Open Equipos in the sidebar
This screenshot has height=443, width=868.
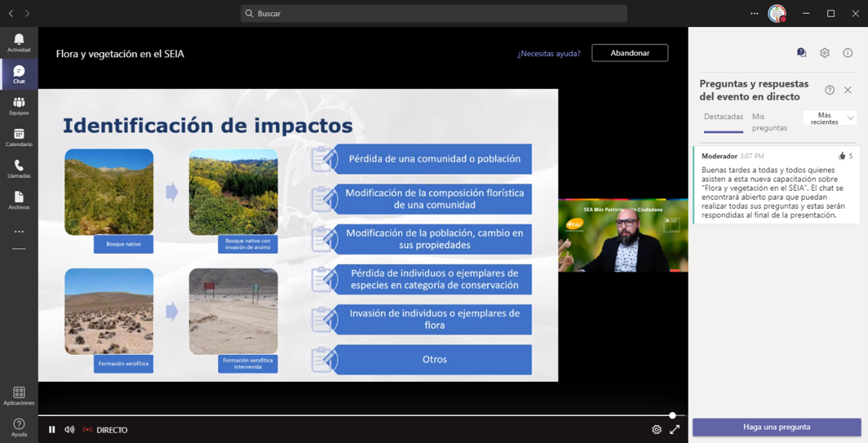[x=19, y=105]
